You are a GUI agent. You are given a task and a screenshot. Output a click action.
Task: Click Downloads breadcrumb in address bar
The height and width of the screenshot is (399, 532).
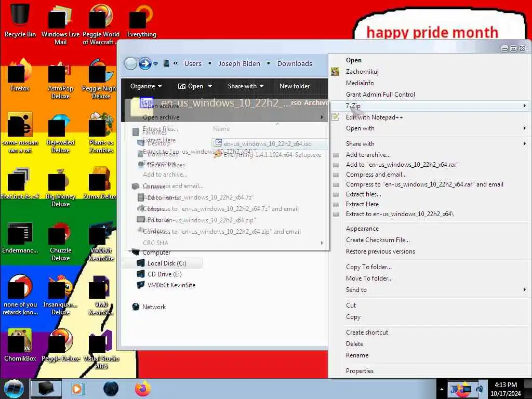295,63
